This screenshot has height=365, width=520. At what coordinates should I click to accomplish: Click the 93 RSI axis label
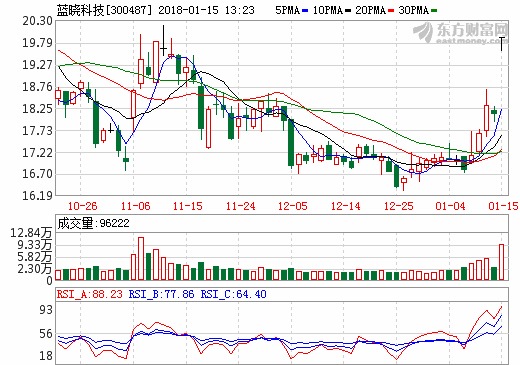[46, 310]
